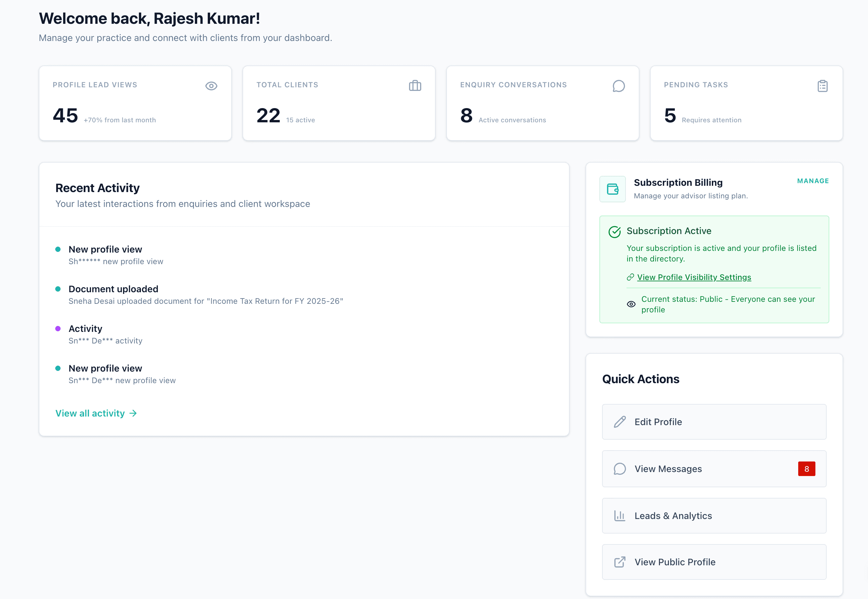
Task: Click View all activity
Action: pyautogui.click(x=91, y=413)
